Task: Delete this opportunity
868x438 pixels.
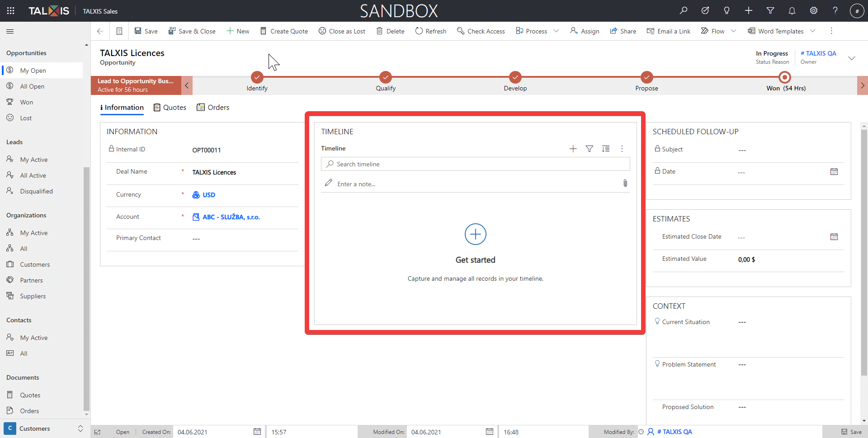Action: point(391,31)
